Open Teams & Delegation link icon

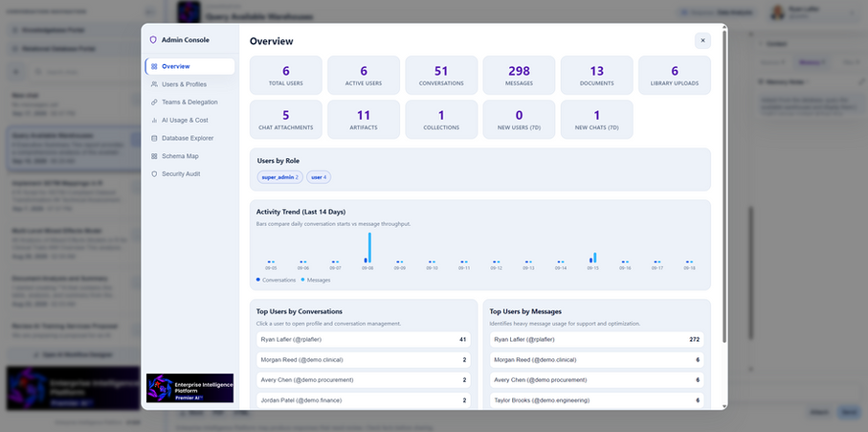(154, 102)
